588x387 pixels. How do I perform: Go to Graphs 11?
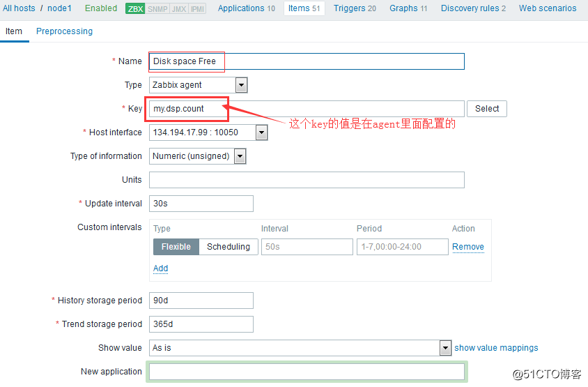coord(408,8)
